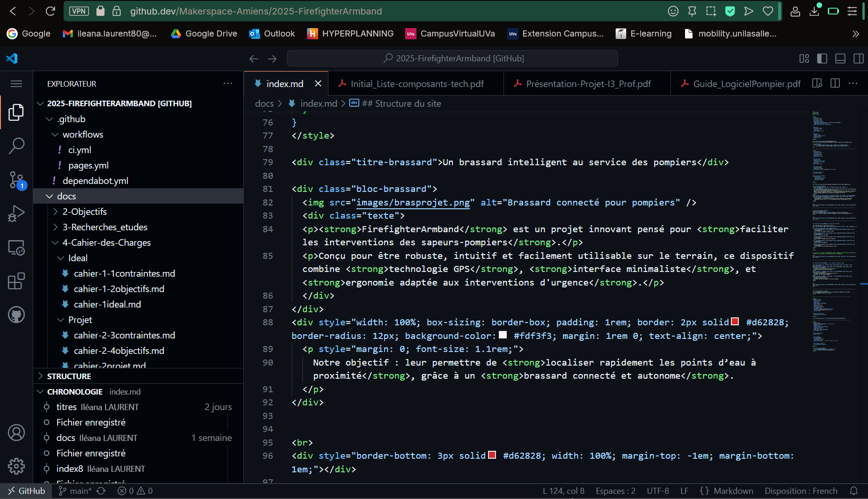Open the Présentation-Projet-I3_Prof.pdf tab
Image resolution: width=868 pixels, height=499 pixels.
tap(587, 84)
